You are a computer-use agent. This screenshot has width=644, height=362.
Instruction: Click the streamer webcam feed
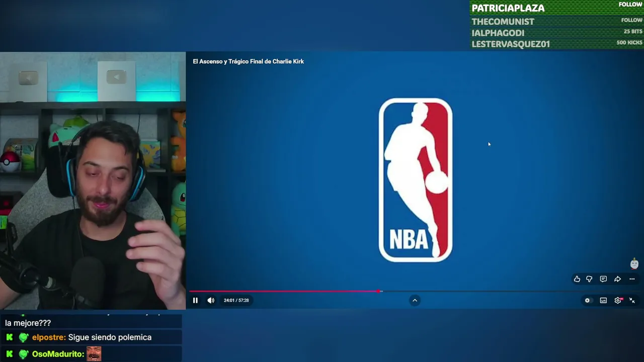pos(93,180)
